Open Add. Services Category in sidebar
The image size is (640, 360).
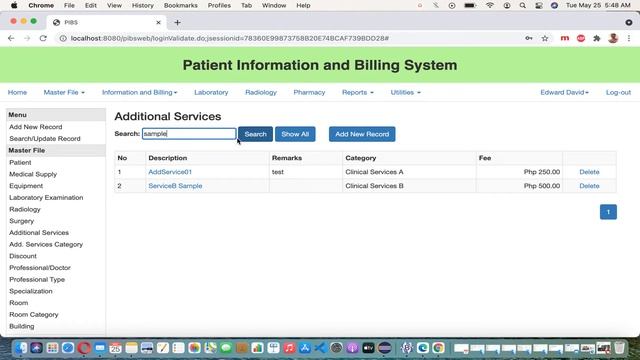coord(46,244)
